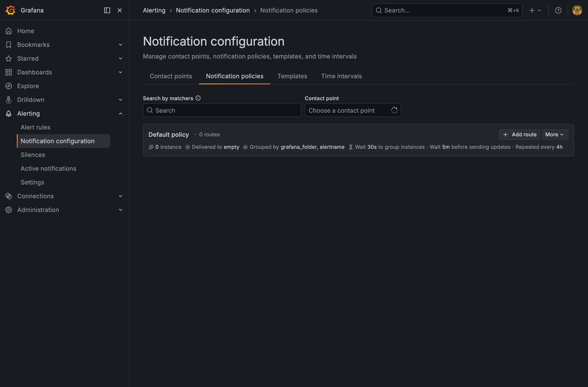Click the Delivered to empty text
588x387 pixels.
point(215,147)
